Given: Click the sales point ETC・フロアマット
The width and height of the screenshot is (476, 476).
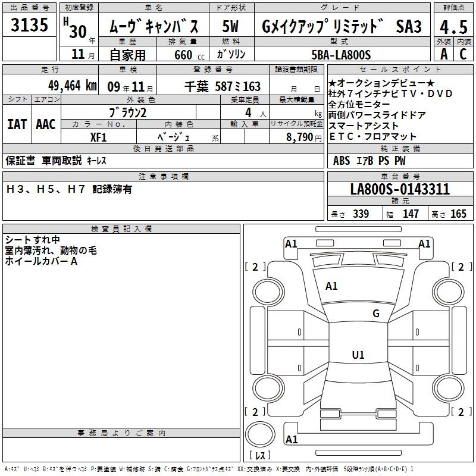Looking at the screenshot, I should pyautogui.click(x=372, y=136).
